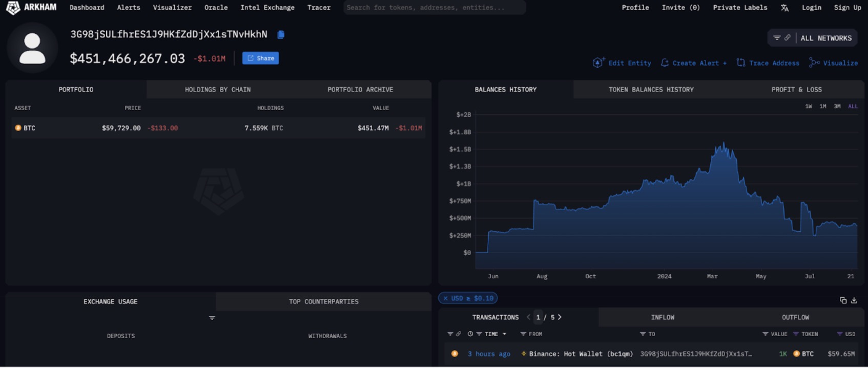The height and width of the screenshot is (369, 868).
Task: Open Private Labels
Action: tap(740, 8)
